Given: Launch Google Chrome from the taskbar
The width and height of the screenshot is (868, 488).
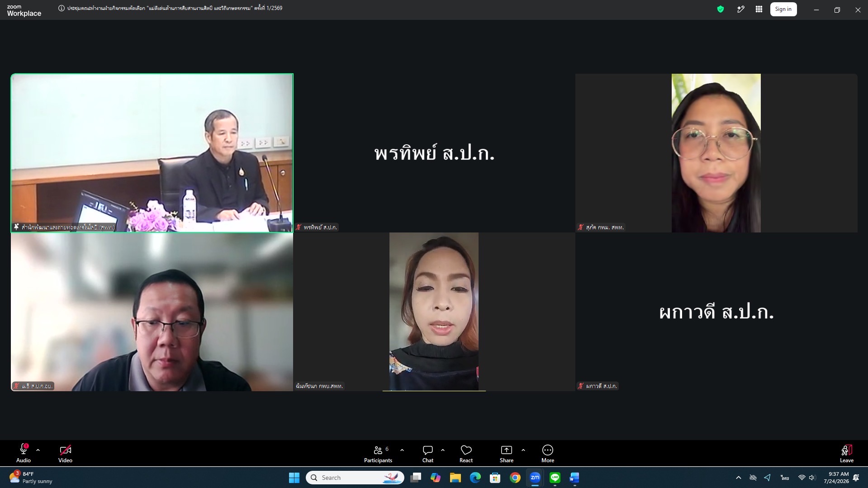Looking at the screenshot, I should pos(515,478).
